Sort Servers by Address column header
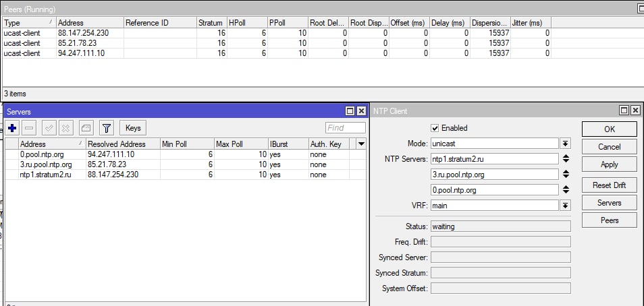 (x=52, y=144)
